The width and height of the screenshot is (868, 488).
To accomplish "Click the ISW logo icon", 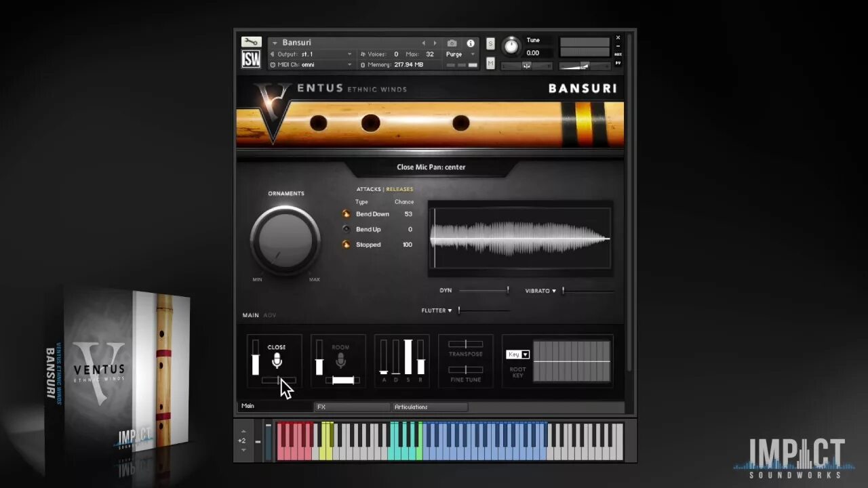I will 251,60.
